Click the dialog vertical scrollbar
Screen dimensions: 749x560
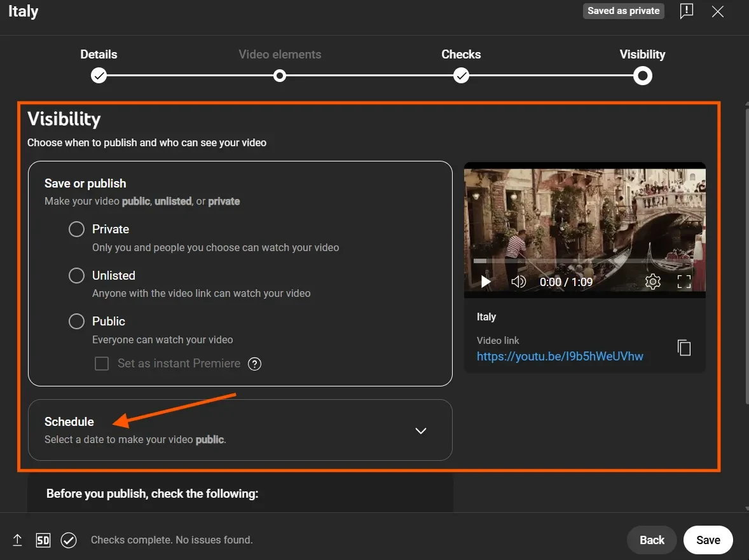point(746,256)
